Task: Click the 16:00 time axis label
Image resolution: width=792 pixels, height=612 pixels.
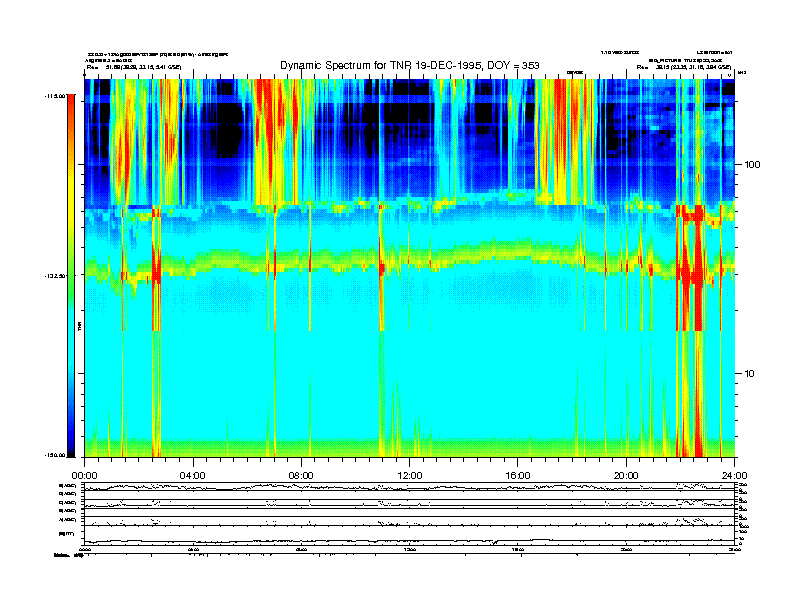Action: coord(518,475)
